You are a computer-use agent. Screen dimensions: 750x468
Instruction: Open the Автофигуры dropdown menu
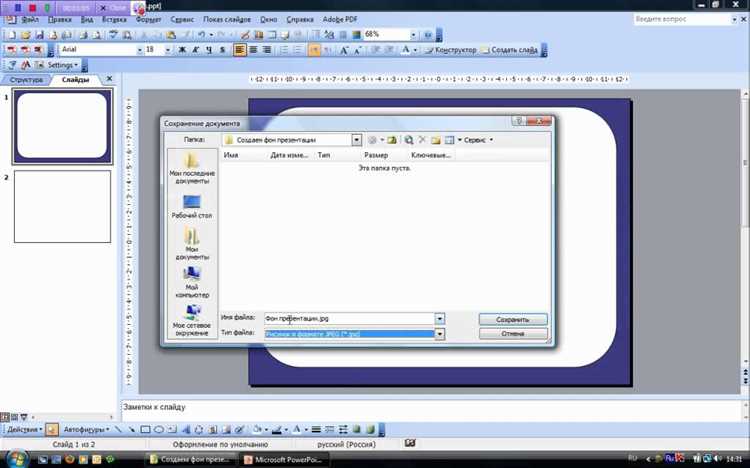pyautogui.click(x=86, y=429)
